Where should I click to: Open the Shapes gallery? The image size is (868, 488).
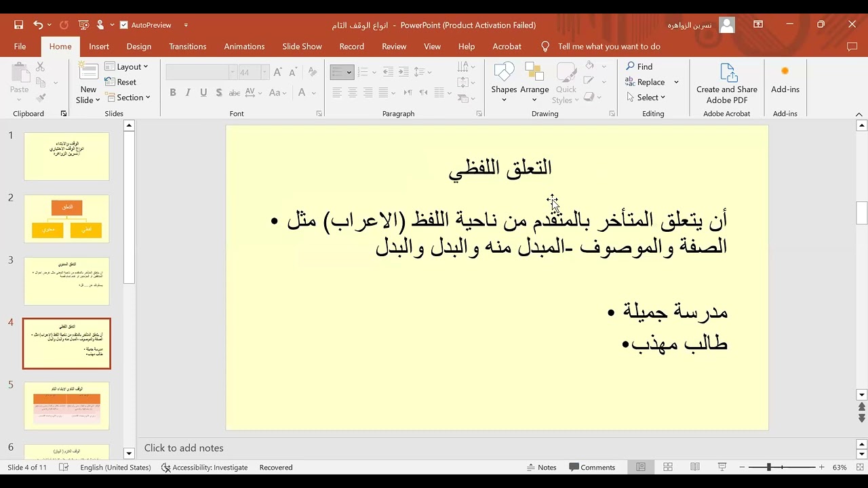(504, 82)
